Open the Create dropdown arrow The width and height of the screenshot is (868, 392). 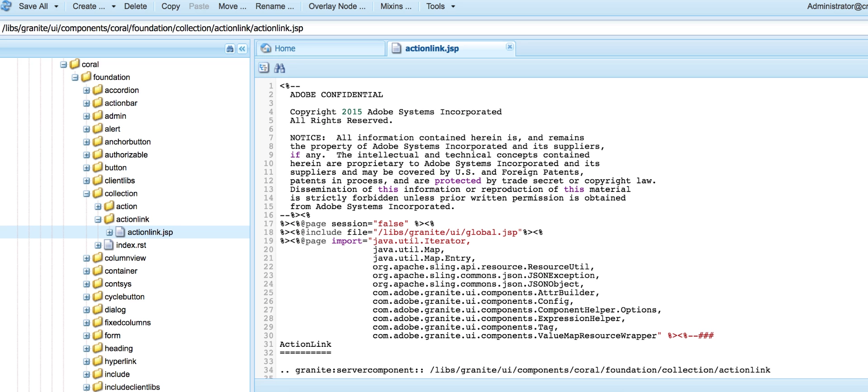pyautogui.click(x=113, y=6)
